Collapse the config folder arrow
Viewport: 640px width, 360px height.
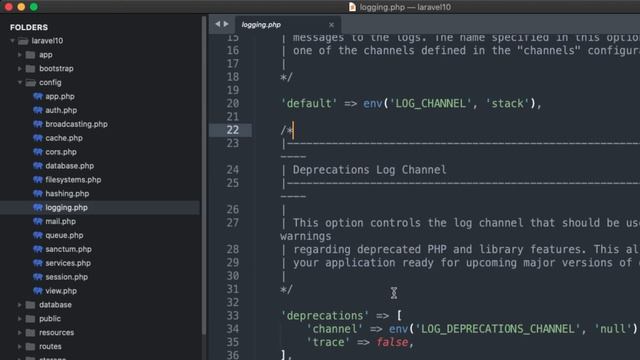[20, 82]
